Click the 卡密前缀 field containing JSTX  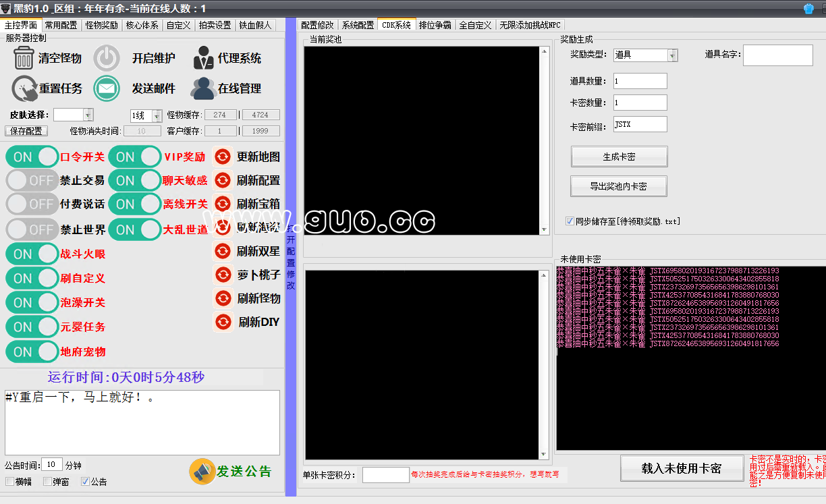640,124
